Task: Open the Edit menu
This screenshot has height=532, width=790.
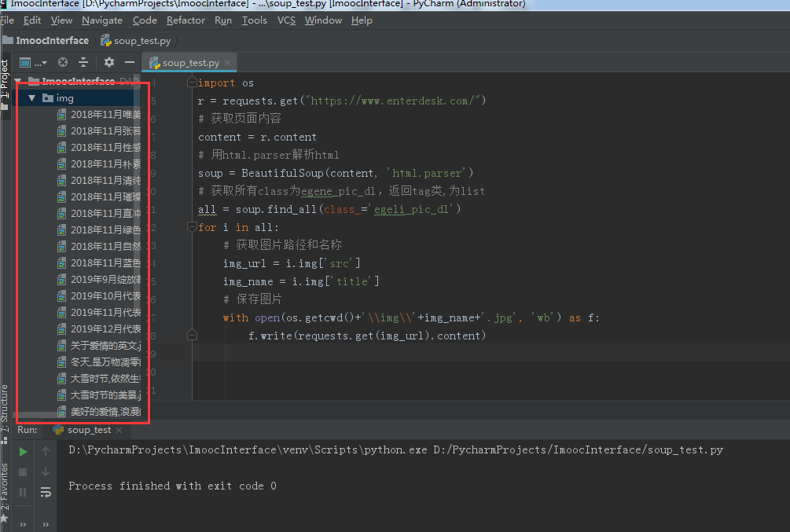Action: pyautogui.click(x=32, y=20)
